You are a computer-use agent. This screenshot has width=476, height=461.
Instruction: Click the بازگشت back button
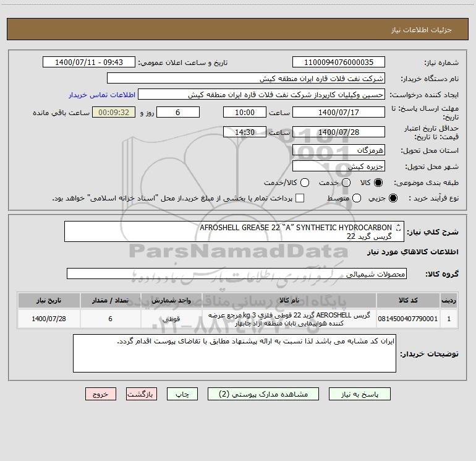pyautogui.click(x=142, y=394)
